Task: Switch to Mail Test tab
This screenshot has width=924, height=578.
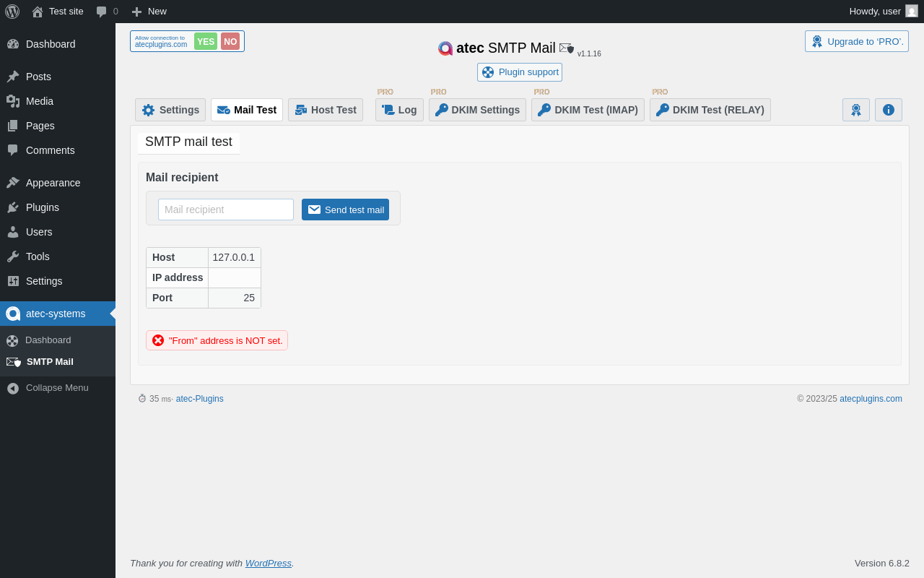Action: (x=247, y=110)
